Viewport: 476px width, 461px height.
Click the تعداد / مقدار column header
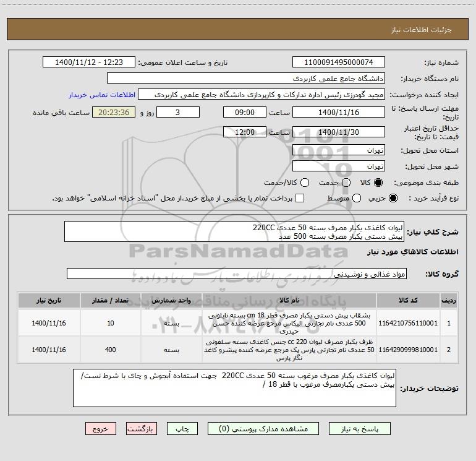[x=110, y=300]
